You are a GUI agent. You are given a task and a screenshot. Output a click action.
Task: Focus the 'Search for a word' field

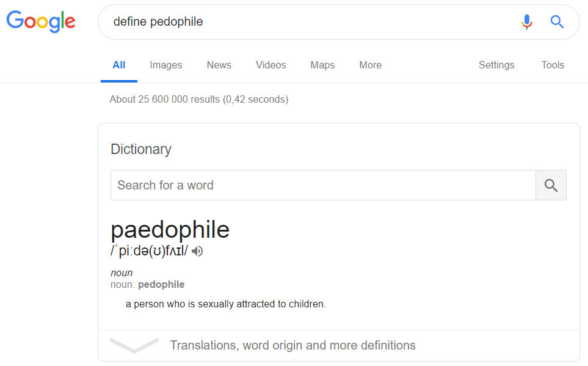[323, 185]
